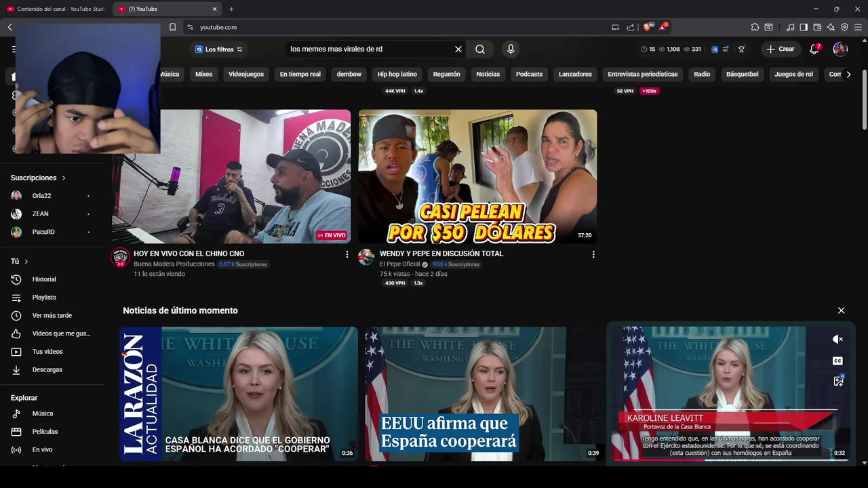Open liked videos in sidebar
Image resolution: width=868 pixels, height=488 pixels.
click(x=52, y=333)
